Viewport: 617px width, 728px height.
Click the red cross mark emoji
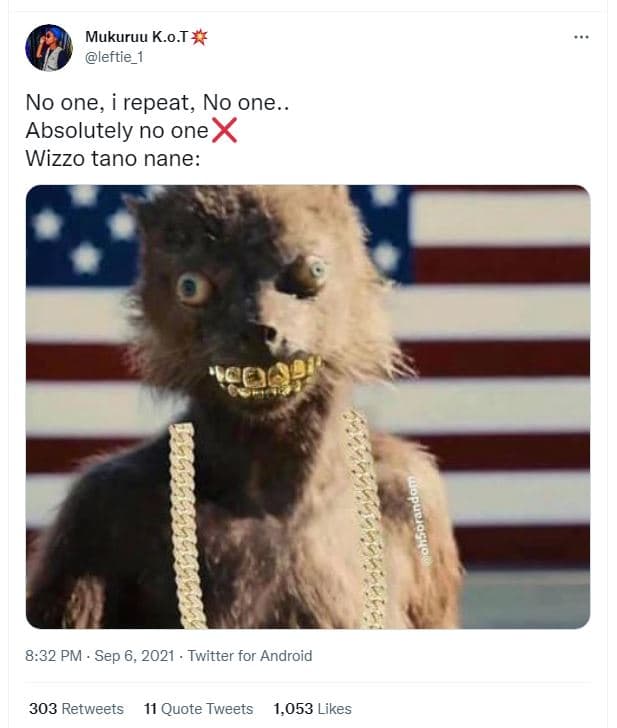(224, 130)
